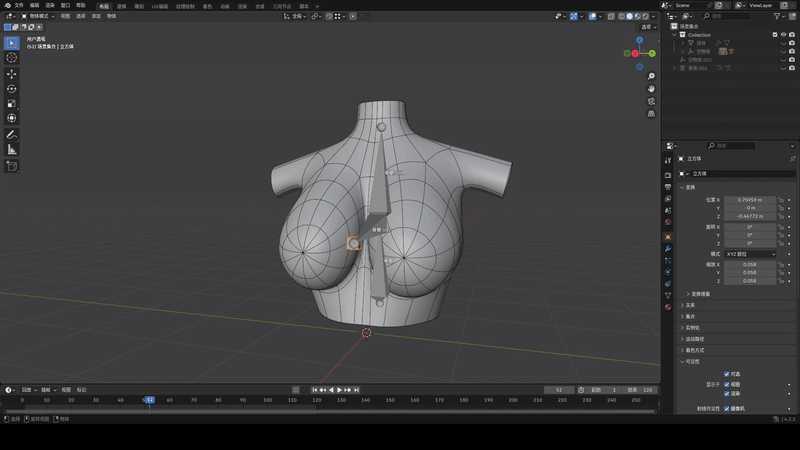Click the Add Cube tool icon
Screen dimensions: 800x450
pyautogui.click(x=12, y=165)
